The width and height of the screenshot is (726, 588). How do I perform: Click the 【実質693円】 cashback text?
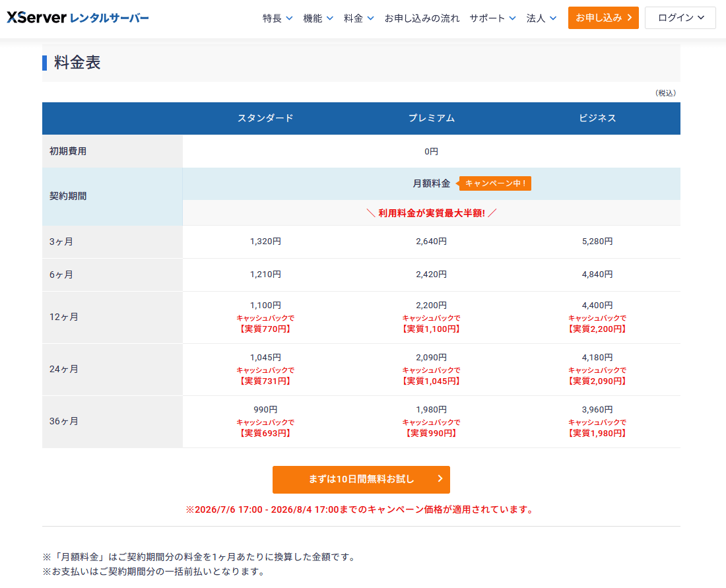click(x=265, y=433)
